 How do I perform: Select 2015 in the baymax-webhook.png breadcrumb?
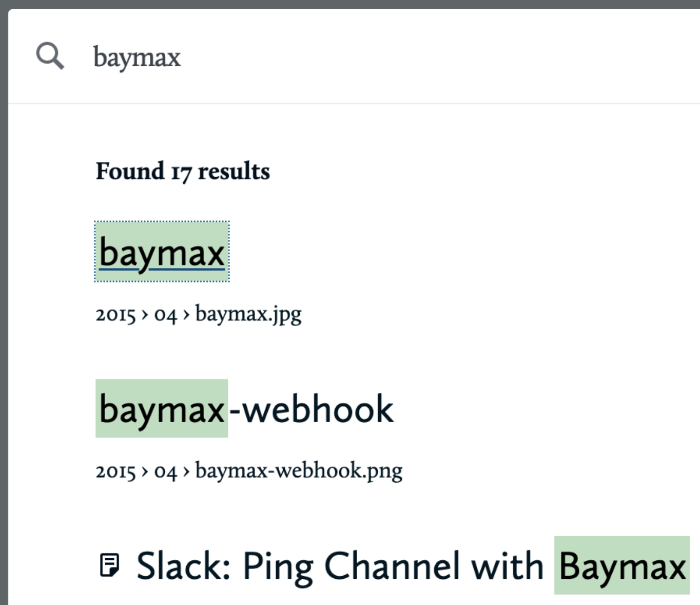pos(116,471)
